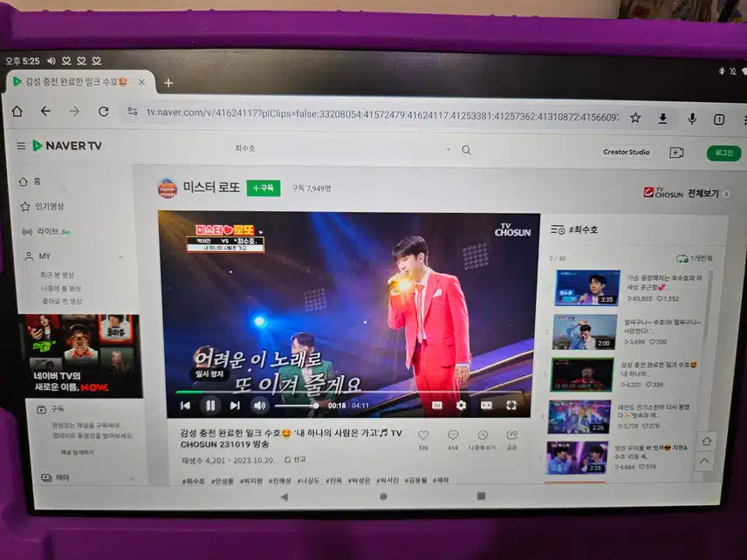
Task: Click the 네이버 TV의 새로운 이름 NOW banner
Action: [x=81, y=356]
